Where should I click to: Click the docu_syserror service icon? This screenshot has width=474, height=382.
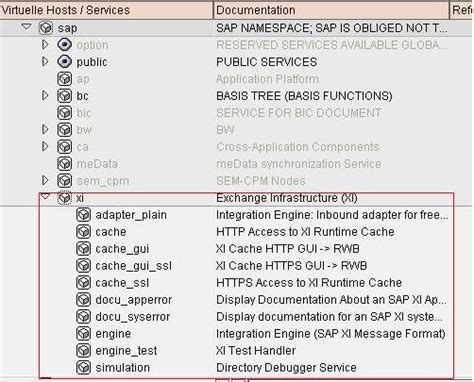click(83, 317)
